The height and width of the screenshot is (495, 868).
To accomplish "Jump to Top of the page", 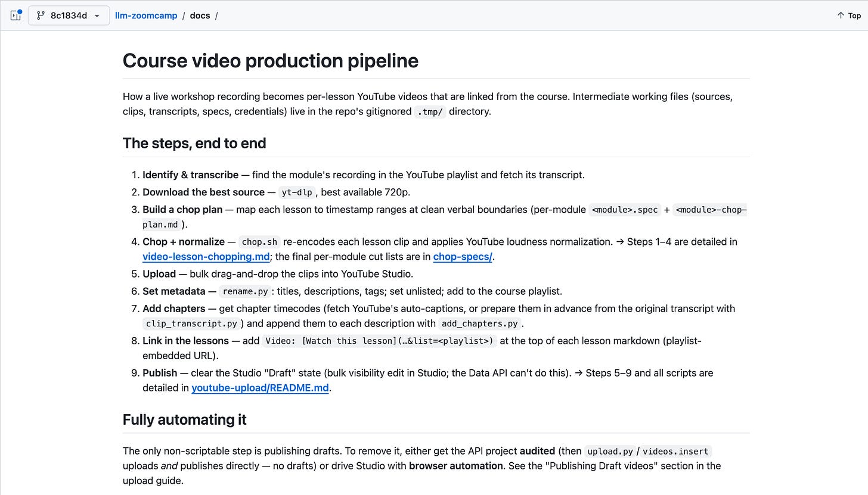I will [x=849, y=15].
